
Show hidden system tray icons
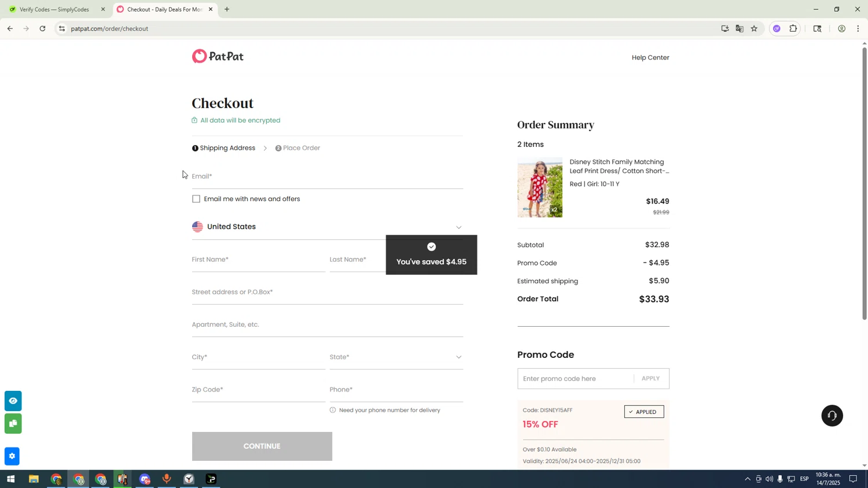coord(748,479)
